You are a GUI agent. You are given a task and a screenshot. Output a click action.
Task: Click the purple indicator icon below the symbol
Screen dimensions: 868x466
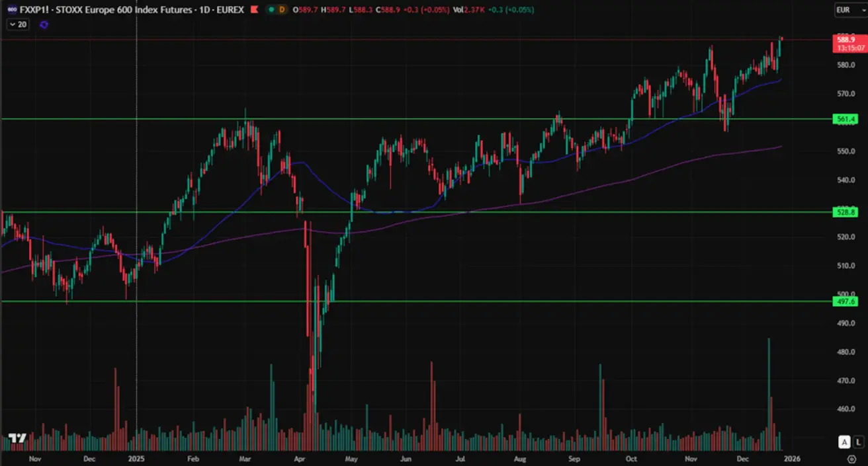point(44,24)
